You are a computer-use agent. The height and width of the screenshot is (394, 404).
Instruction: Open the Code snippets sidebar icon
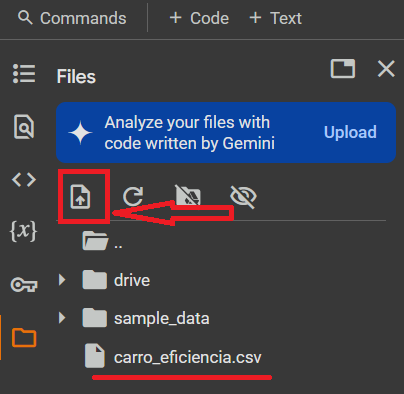point(24,180)
